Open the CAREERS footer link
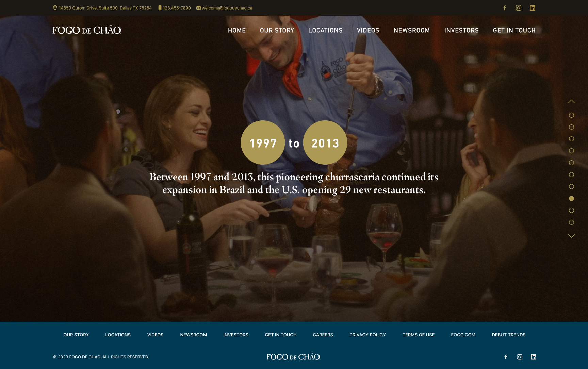Image resolution: width=588 pixels, height=369 pixels. click(323, 335)
